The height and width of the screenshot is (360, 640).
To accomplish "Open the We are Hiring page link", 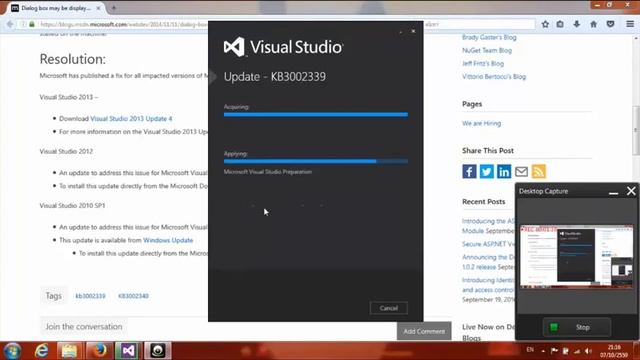I will pyautogui.click(x=481, y=123).
